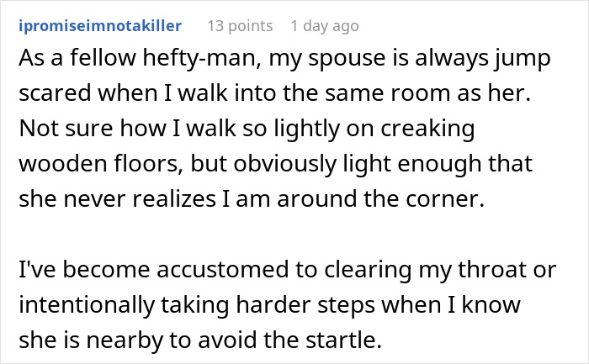Click the line starting intentionally taking harder

click(270, 304)
